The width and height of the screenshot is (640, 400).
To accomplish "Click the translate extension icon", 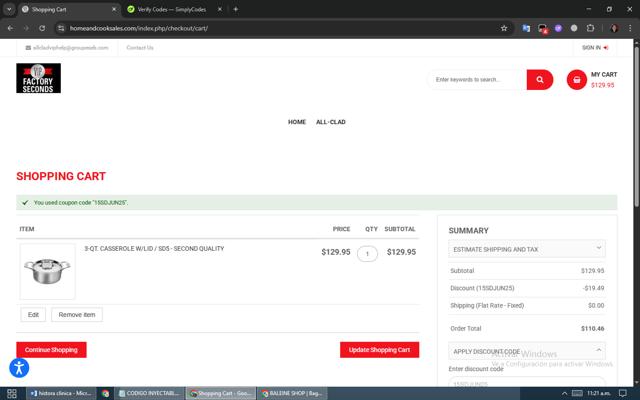I will [x=526, y=28].
